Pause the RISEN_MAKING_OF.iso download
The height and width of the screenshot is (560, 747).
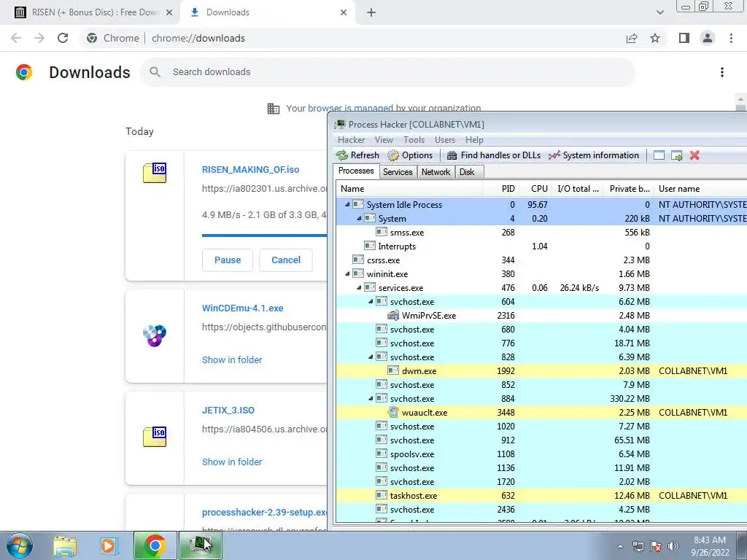(x=228, y=260)
